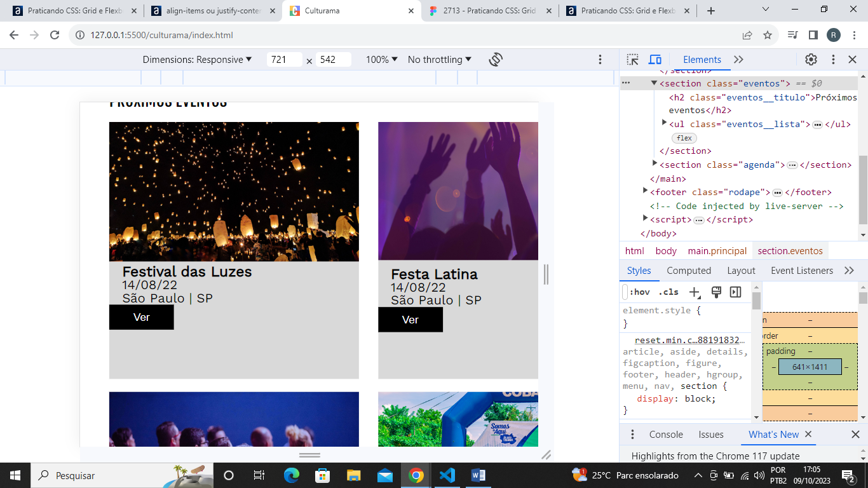Click the media control playlist icon
This screenshot has width=868, height=488.
792,35
